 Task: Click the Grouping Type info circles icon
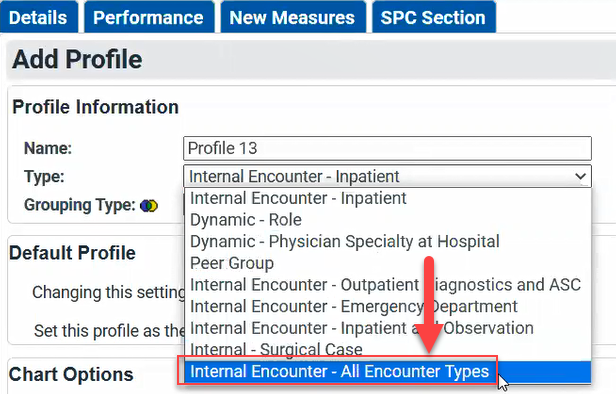pyautogui.click(x=149, y=205)
